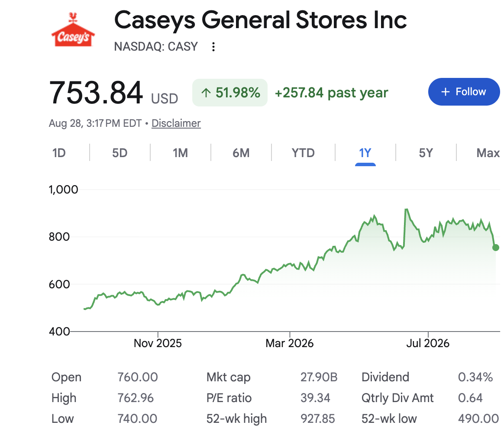Click the Nov 2025 axis marker
This screenshot has height=438, width=504.
click(158, 343)
